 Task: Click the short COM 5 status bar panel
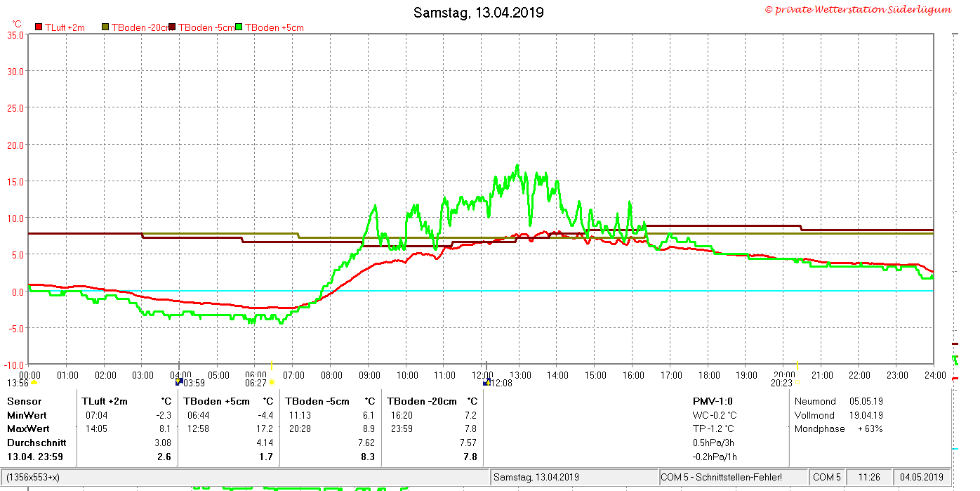[827, 477]
